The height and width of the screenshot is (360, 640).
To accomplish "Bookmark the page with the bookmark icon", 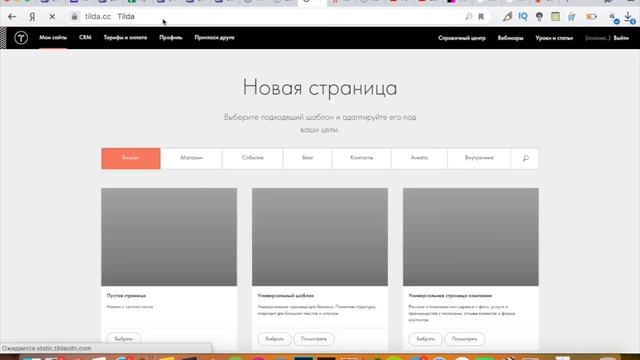I will 481,17.
